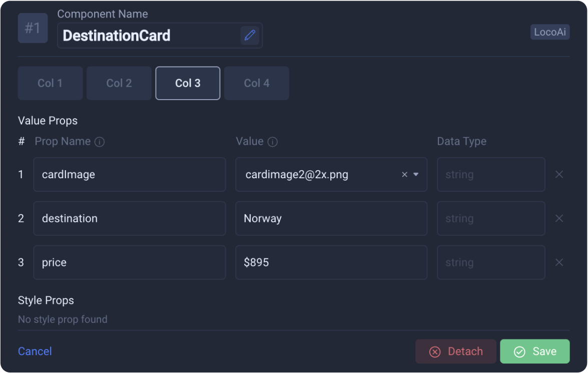The width and height of the screenshot is (588, 373).
Task: Click the price prop name field
Action: pyautogui.click(x=130, y=262)
